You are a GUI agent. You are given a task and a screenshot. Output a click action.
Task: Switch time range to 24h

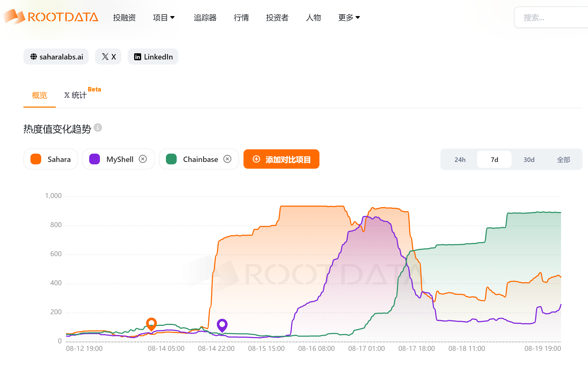pyautogui.click(x=460, y=160)
